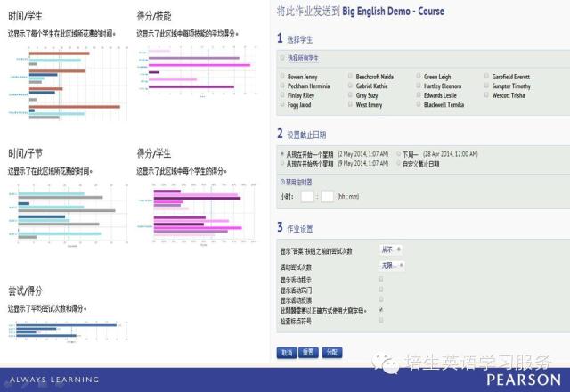Click the minutes input field of timer
This screenshot has width=570, height=392.
[328, 196]
